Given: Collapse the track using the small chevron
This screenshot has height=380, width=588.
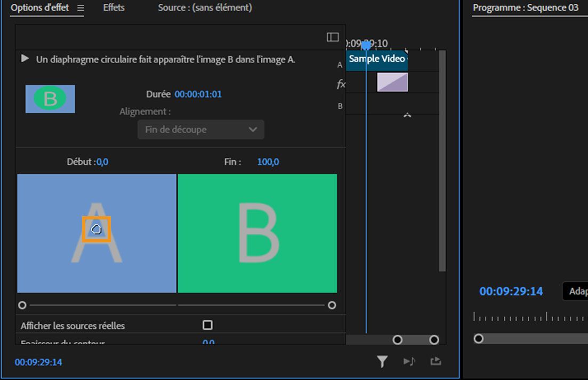Looking at the screenshot, I should [407, 115].
